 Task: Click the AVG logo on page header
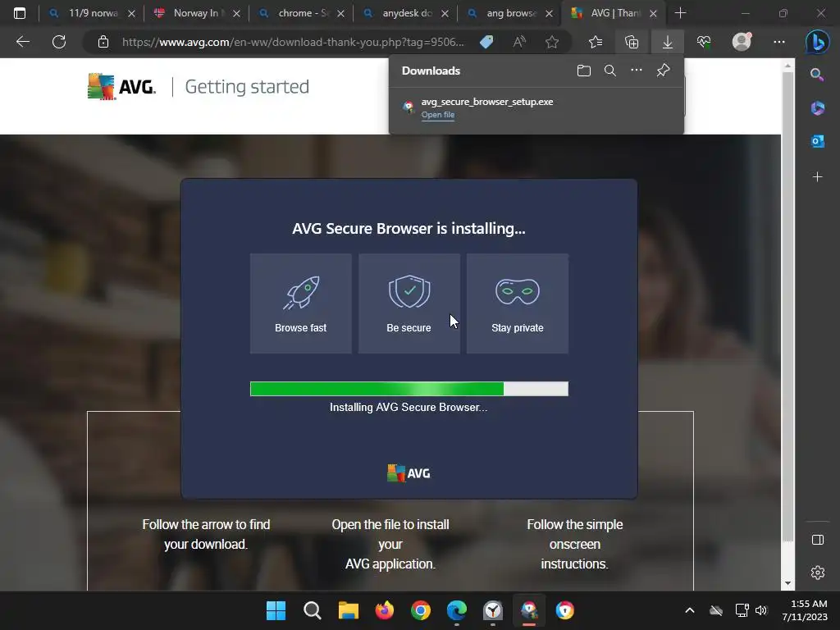(x=121, y=87)
